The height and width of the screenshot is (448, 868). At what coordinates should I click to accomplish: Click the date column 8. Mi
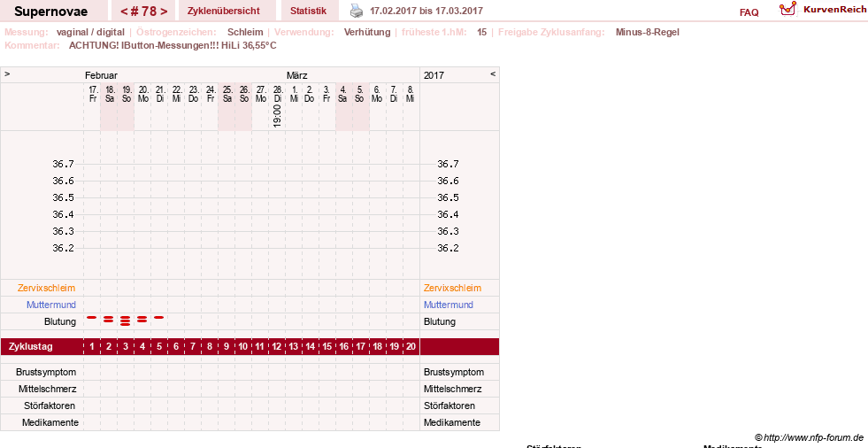[x=411, y=94]
